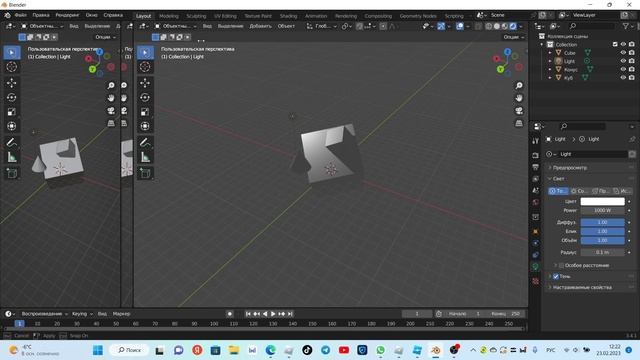Screen dimensions: 640x360
Task: Hide Конус with its eye icon
Action: coord(623,69)
